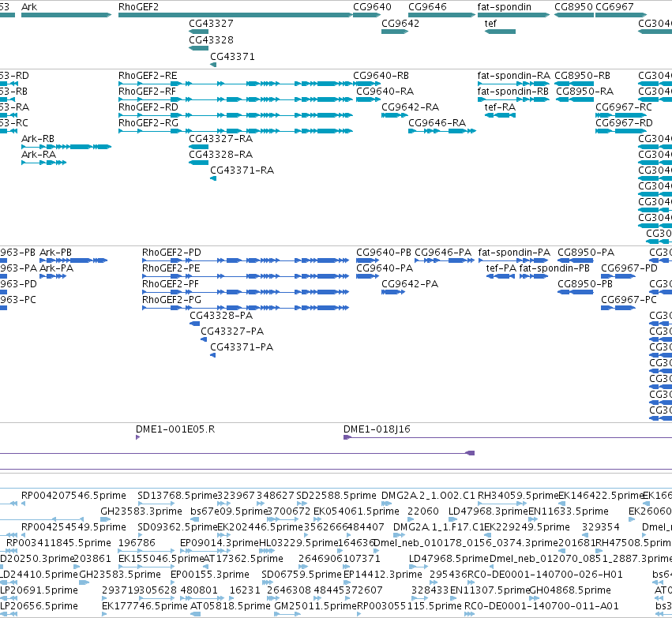This screenshot has height=618, width=672.
Task: Select protein Ark-PA
Action: (53, 276)
